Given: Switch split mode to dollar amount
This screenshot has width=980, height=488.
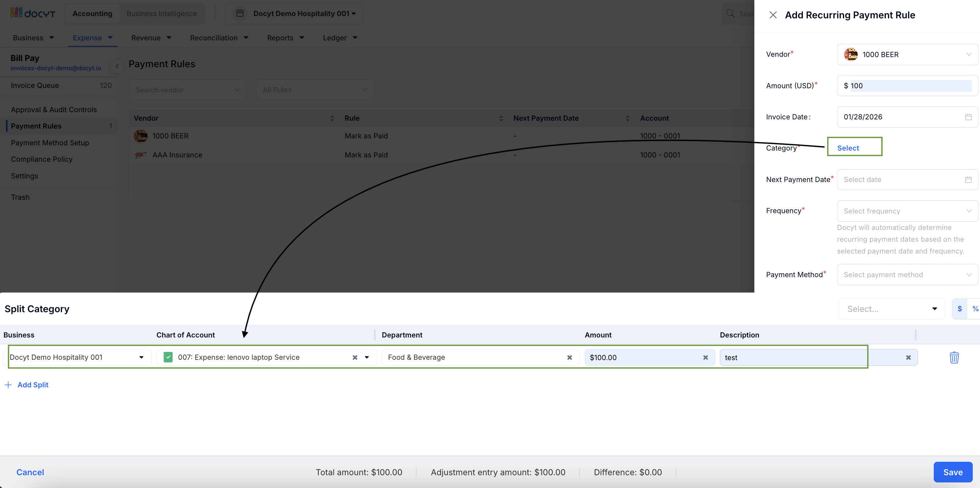Looking at the screenshot, I should coord(959,309).
